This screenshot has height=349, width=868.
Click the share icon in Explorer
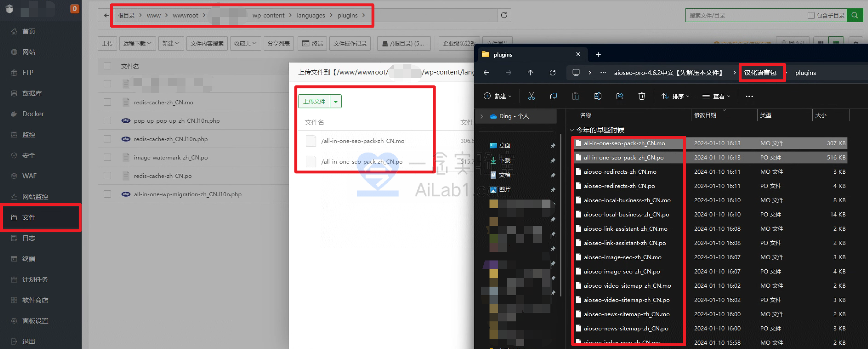point(620,96)
